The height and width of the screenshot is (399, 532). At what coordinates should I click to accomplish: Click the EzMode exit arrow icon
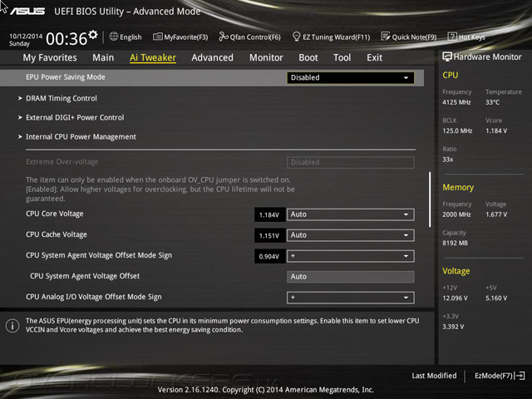coord(520,376)
